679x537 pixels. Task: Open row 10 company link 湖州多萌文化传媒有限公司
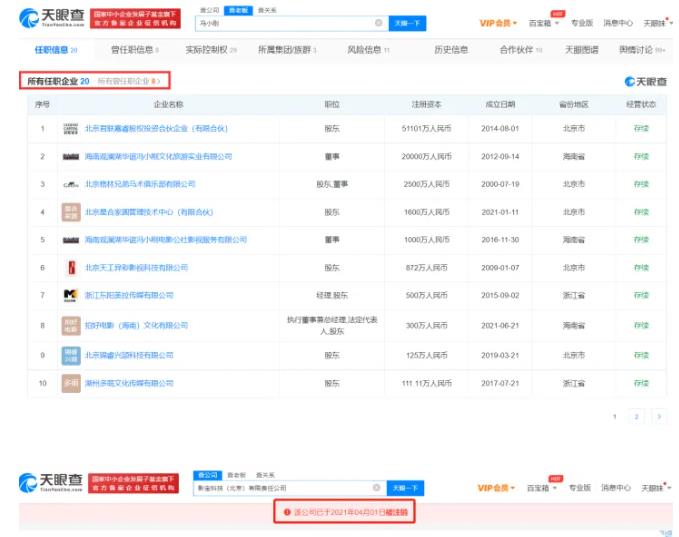(x=129, y=383)
